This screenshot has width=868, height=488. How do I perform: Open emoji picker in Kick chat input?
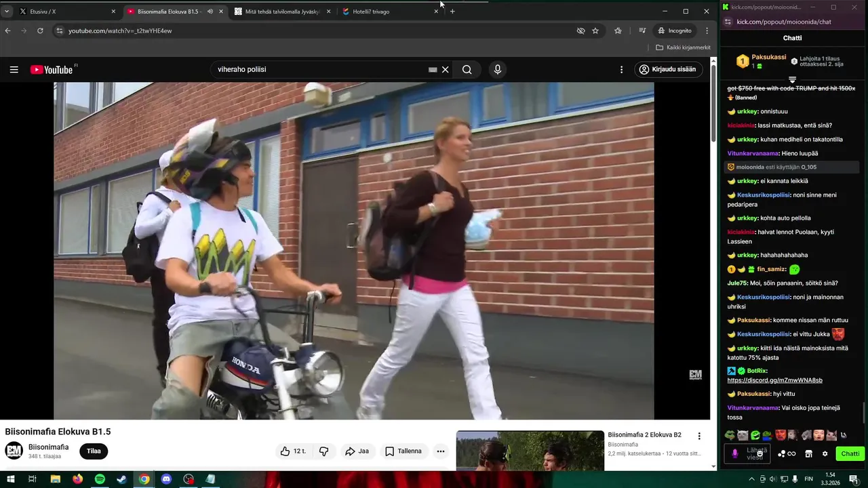(761, 453)
